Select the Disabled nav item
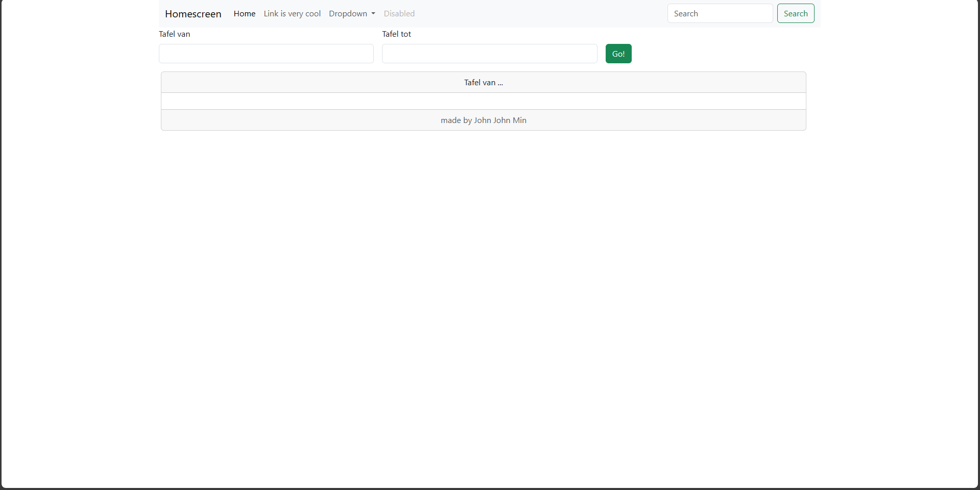The width and height of the screenshot is (980, 490). (x=399, y=14)
